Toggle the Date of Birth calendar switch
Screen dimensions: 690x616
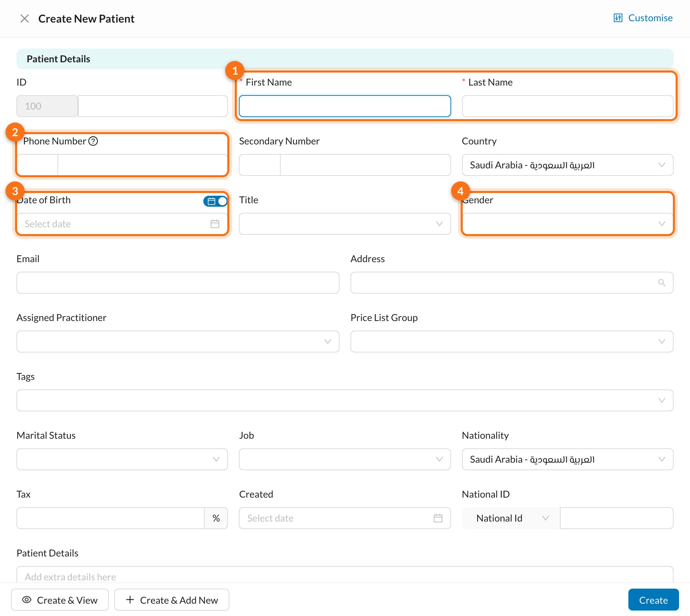pos(215,201)
